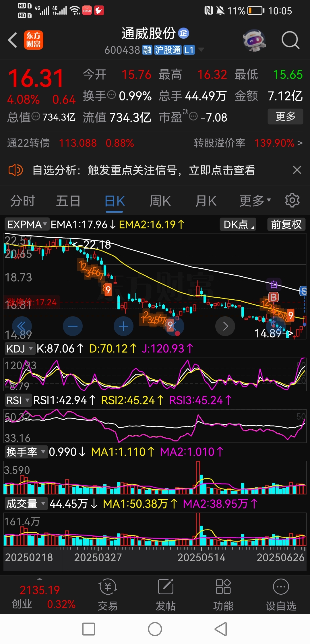The width and height of the screenshot is (310, 644).
Task: Dismiss the 自选分析 banner
Action: point(297,170)
